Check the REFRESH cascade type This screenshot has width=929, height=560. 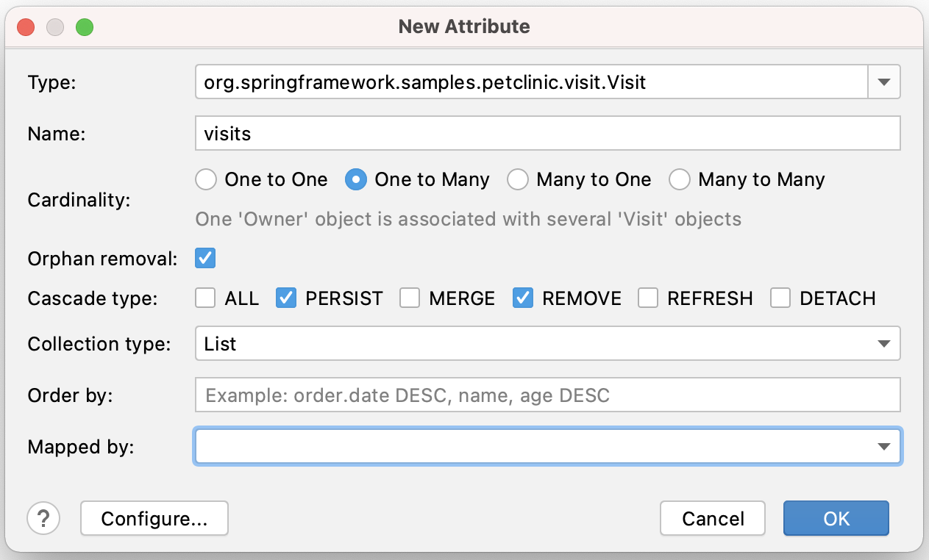[x=648, y=298]
